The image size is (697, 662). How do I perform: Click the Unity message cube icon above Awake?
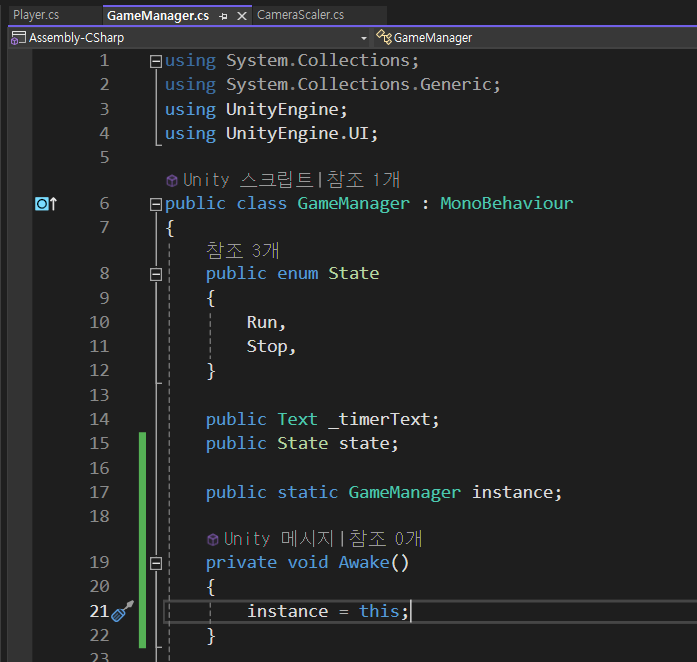tap(213, 539)
